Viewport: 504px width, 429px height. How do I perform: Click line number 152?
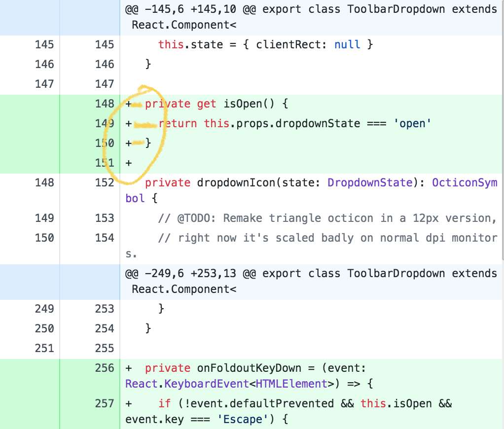105,182
